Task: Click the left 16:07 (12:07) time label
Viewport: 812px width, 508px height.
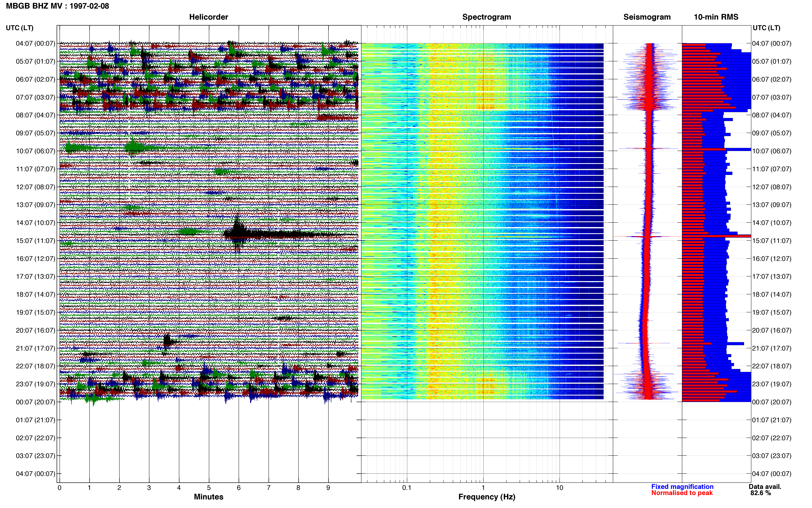Action: 35,259
